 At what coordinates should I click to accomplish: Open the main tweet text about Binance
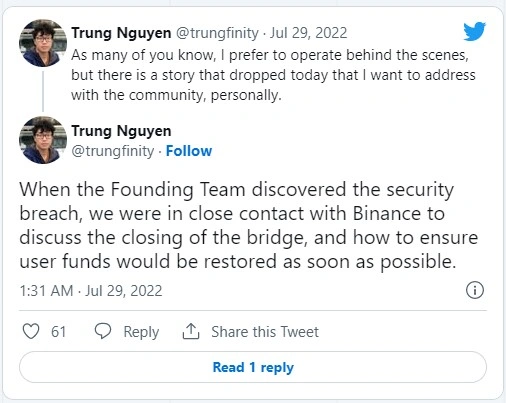click(249, 225)
